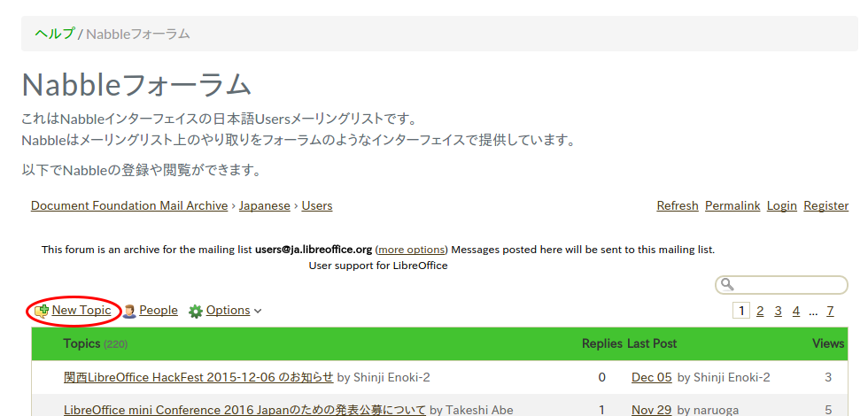This screenshot has width=868, height=416.
Task: Click the Refresh link
Action: pyautogui.click(x=678, y=205)
